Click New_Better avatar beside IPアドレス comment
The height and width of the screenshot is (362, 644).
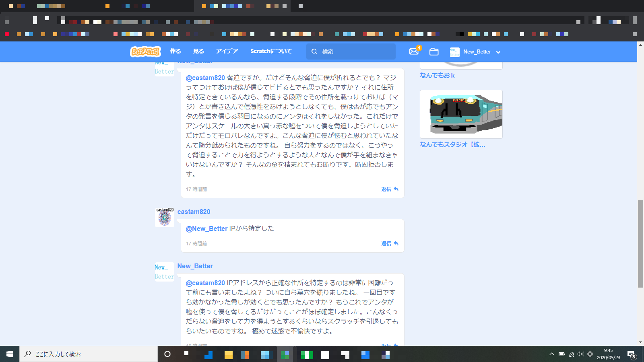pos(165,272)
